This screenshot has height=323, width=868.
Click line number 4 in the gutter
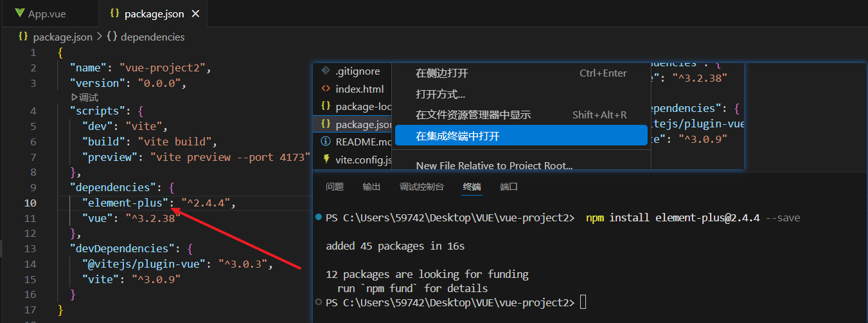33,111
